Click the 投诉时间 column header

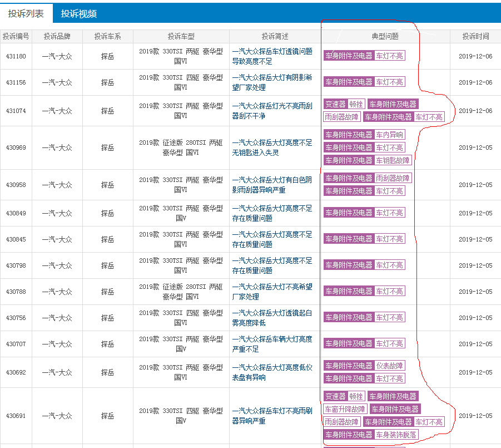[476, 37]
